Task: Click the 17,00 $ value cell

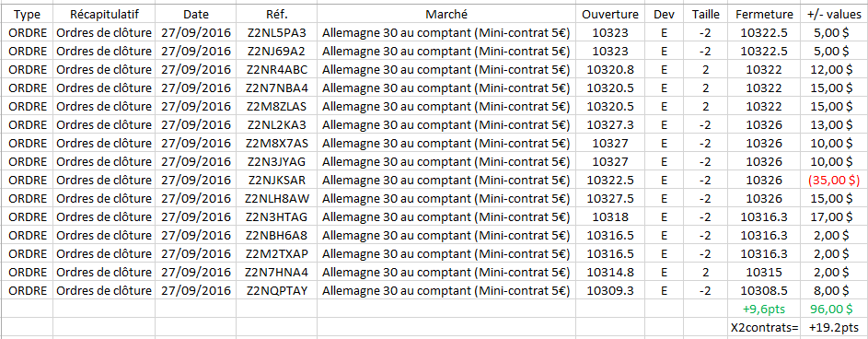Action: pos(834,217)
